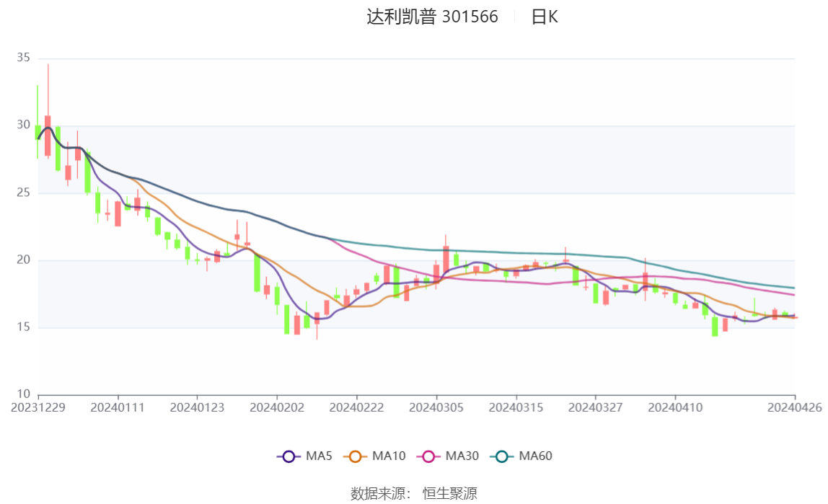The image size is (828, 504).
Task: Click the x-axis date label 20240123
Action: pyautogui.click(x=197, y=408)
